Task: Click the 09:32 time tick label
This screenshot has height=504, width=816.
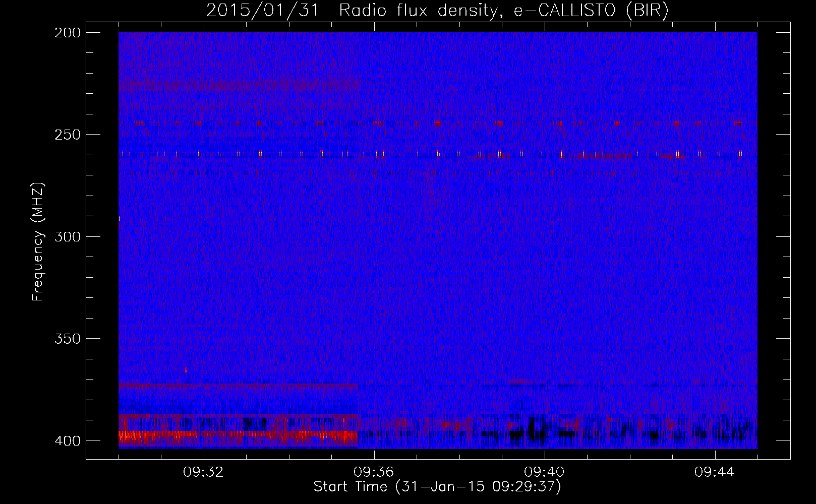Action: tap(203, 472)
